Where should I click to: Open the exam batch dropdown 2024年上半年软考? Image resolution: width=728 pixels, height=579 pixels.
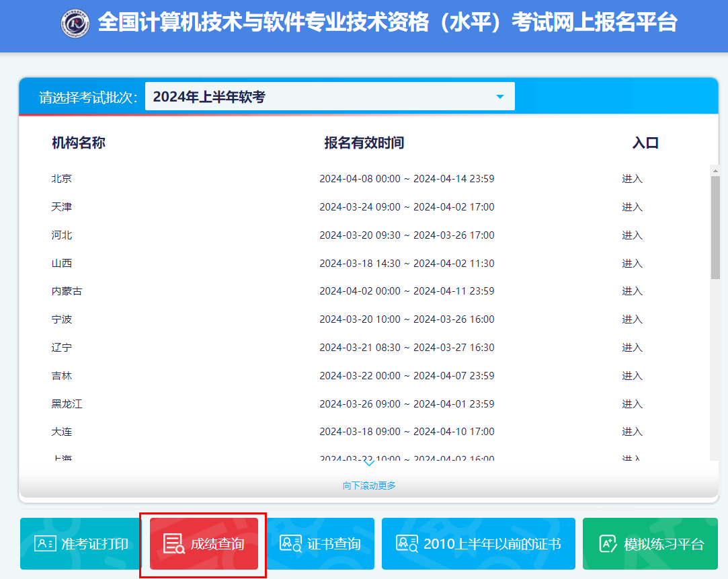coord(329,97)
